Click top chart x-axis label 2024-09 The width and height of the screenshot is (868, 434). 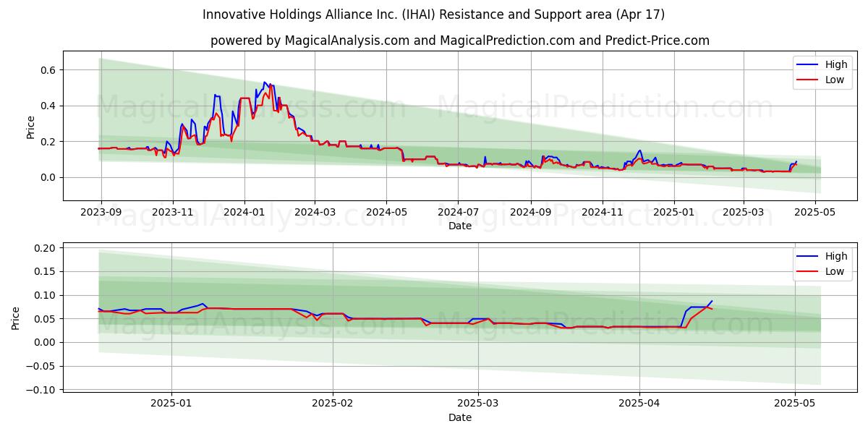(531, 212)
